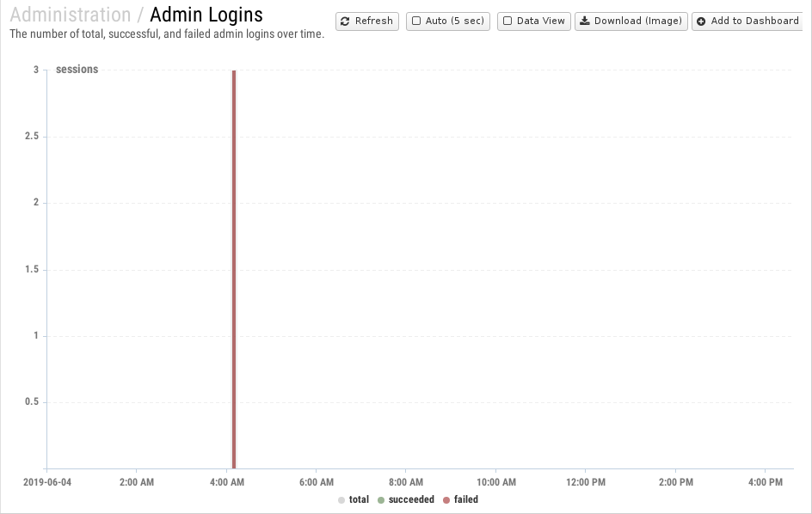Viewport: 812px width, 514px height.
Task: Click the 2:00 AM axis label
Action: [137, 482]
